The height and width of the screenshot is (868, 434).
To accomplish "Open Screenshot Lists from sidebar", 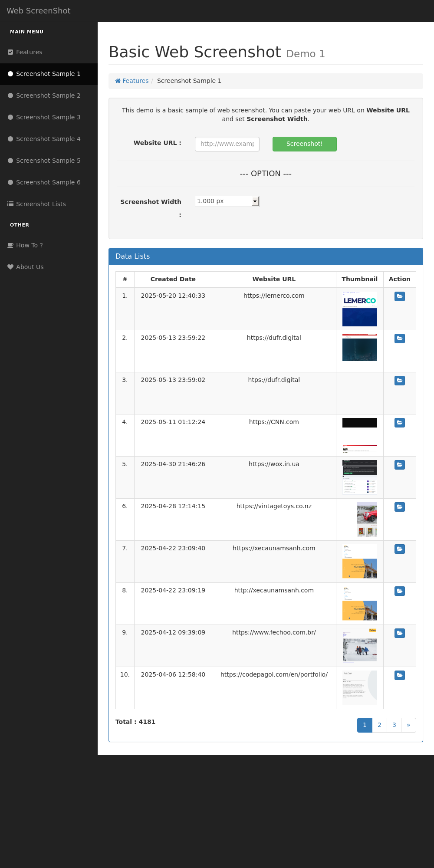I will coord(49,204).
